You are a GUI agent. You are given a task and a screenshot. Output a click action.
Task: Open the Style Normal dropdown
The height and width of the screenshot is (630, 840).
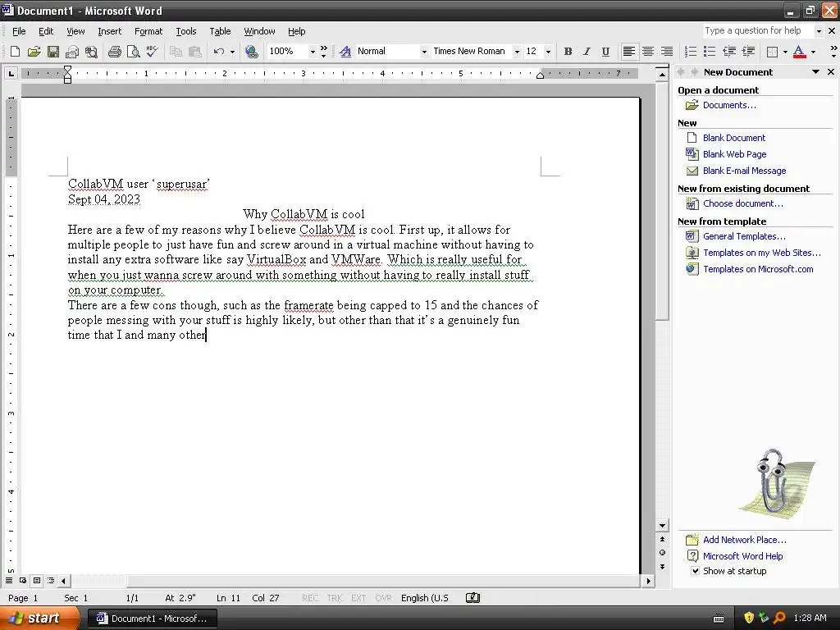tap(424, 52)
